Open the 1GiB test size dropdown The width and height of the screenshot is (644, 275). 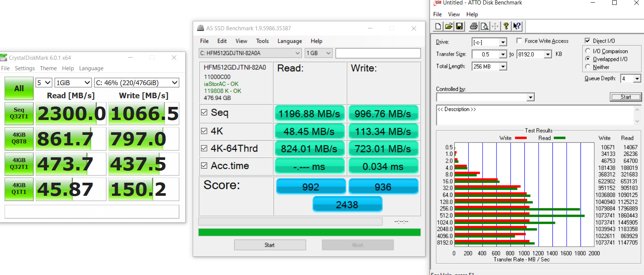click(x=73, y=83)
